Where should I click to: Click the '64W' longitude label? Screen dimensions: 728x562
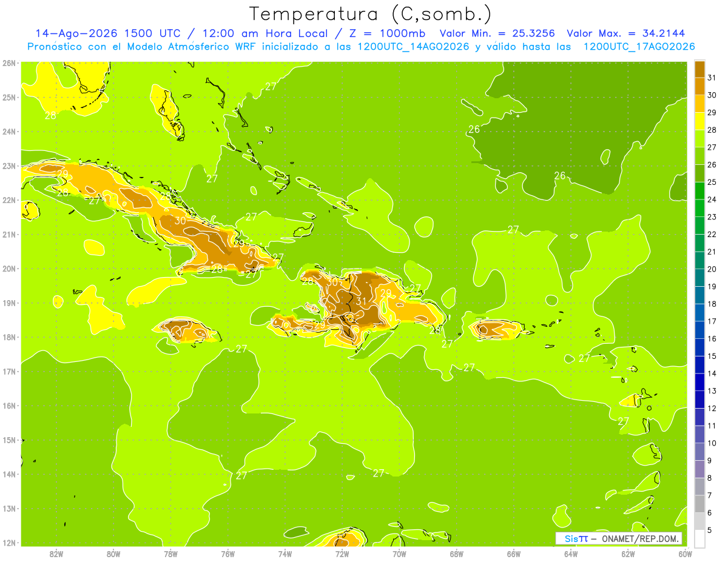[571, 554]
